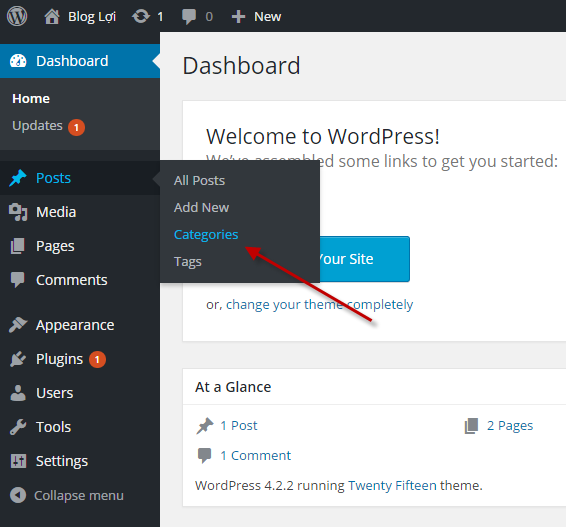Click the home icon beside Blog Lợi
Viewport: 566px width, 527px height.
click(52, 17)
